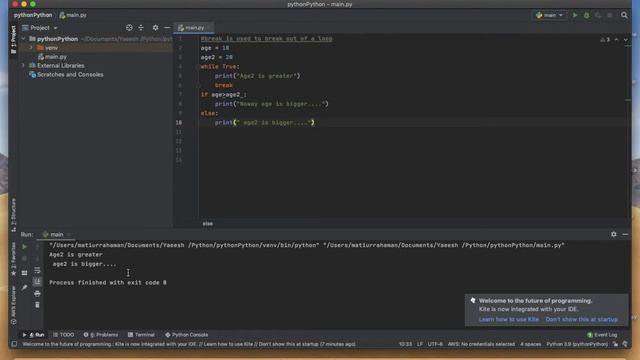Toggle soft-wrap in the Run console

click(37, 270)
